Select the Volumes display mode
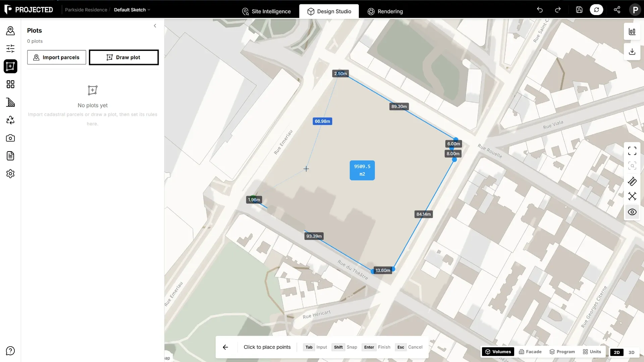 (x=498, y=352)
